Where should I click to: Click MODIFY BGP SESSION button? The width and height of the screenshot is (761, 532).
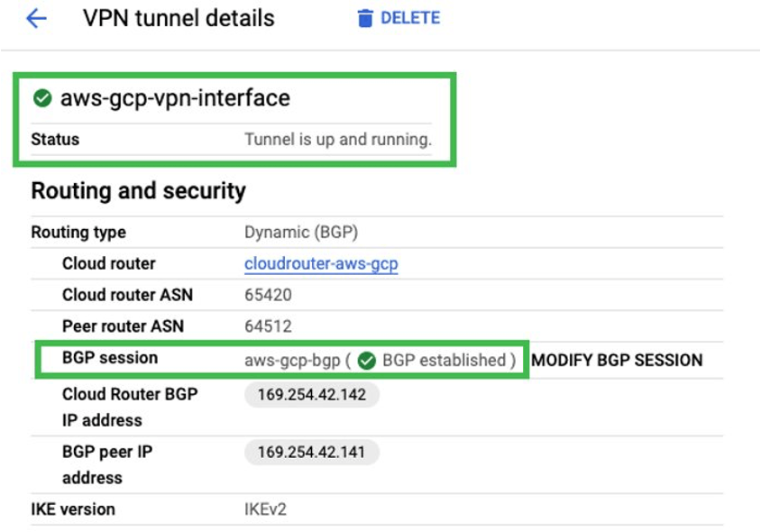click(617, 361)
